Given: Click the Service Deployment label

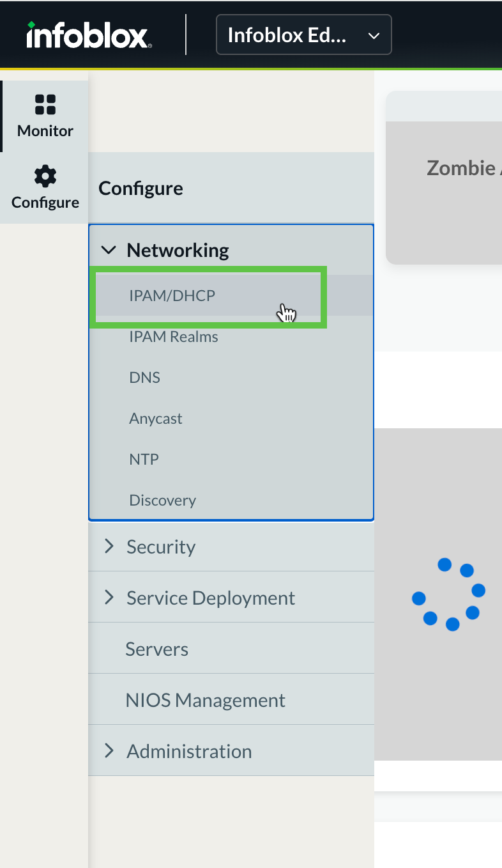Looking at the screenshot, I should click(x=211, y=598).
